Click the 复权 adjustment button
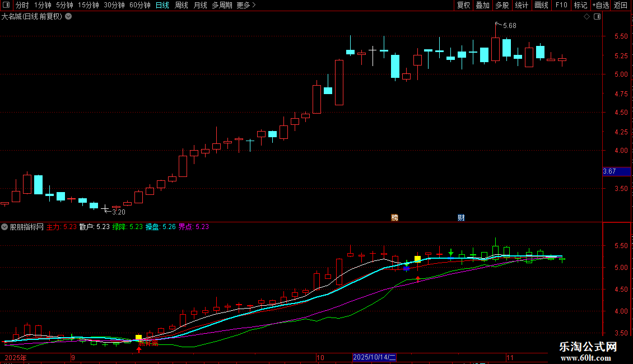The width and height of the screenshot is (633, 364). (x=463, y=5)
